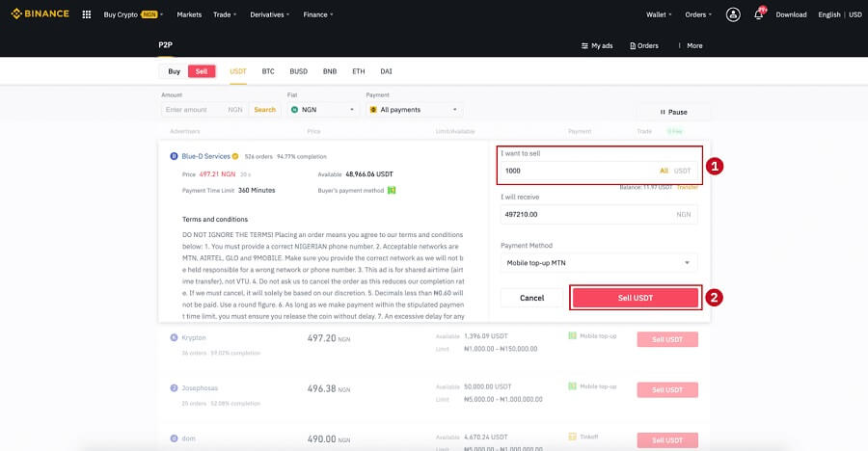
Task: Pause the ad list refresh
Action: point(673,112)
